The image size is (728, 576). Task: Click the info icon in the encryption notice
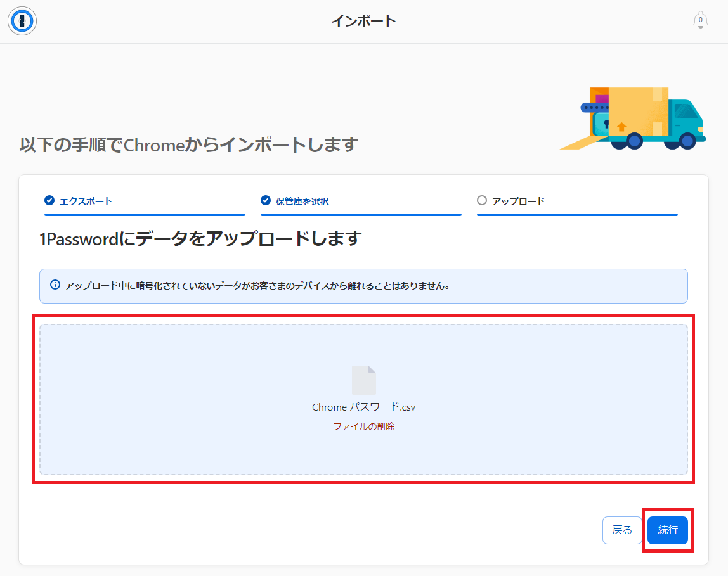coord(55,285)
